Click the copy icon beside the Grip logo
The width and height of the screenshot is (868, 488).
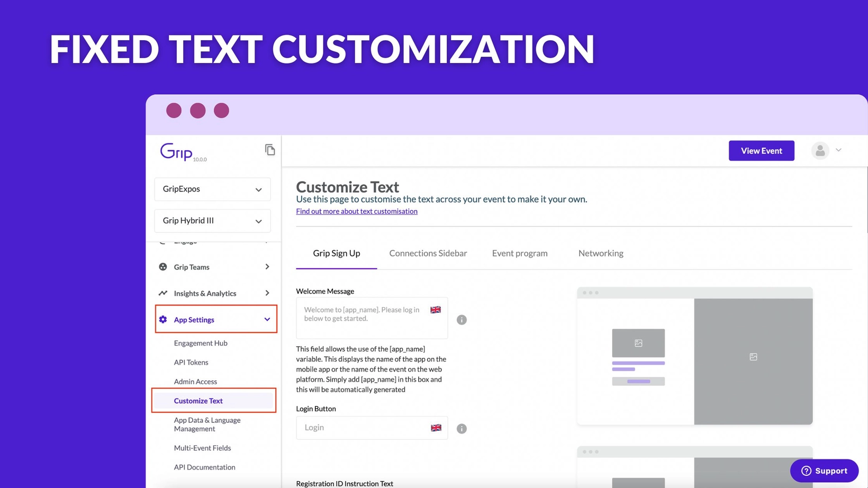(270, 150)
